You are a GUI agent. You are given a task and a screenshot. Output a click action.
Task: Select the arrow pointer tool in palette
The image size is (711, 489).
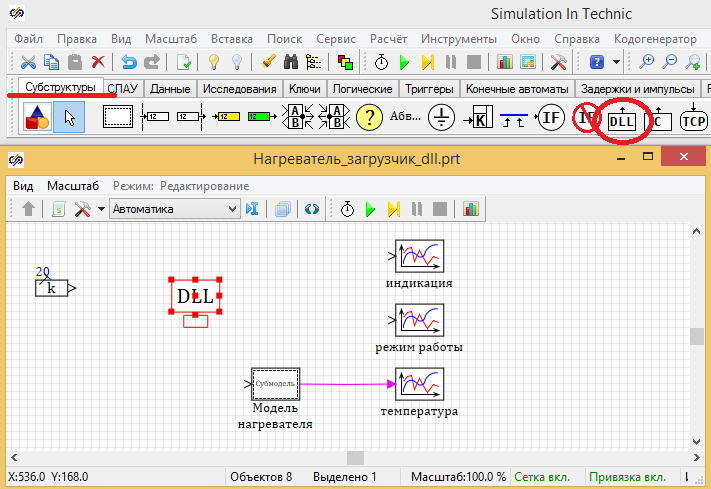[x=69, y=117]
